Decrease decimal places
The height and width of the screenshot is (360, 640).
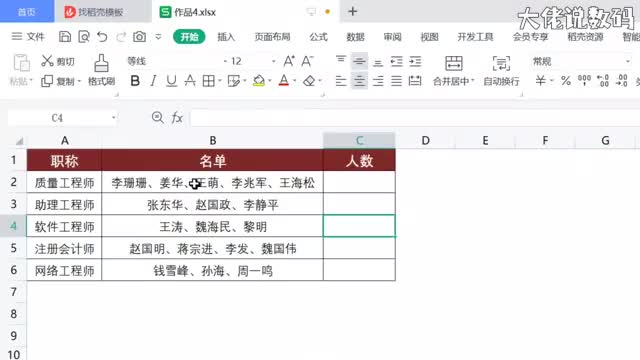click(622, 80)
